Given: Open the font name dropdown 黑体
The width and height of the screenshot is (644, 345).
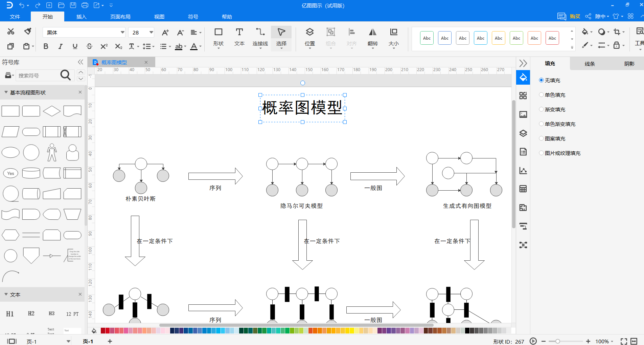Looking at the screenshot, I should [x=122, y=33].
